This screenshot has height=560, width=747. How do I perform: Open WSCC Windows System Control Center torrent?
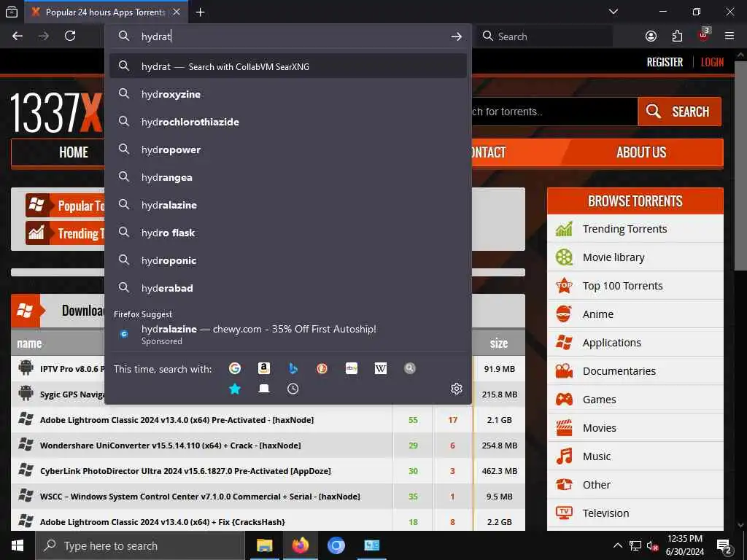[200, 497]
